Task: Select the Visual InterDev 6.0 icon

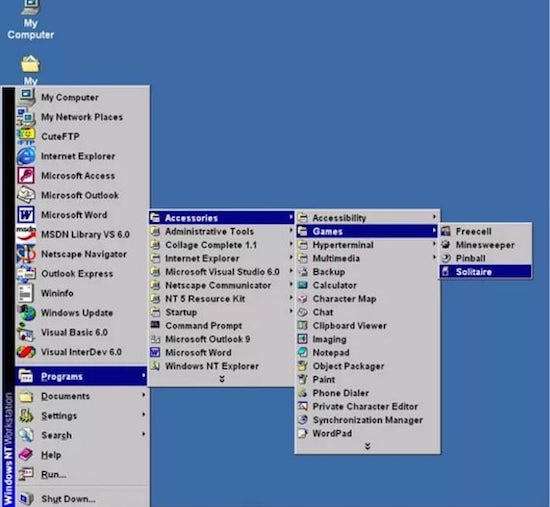Action: 26,352
